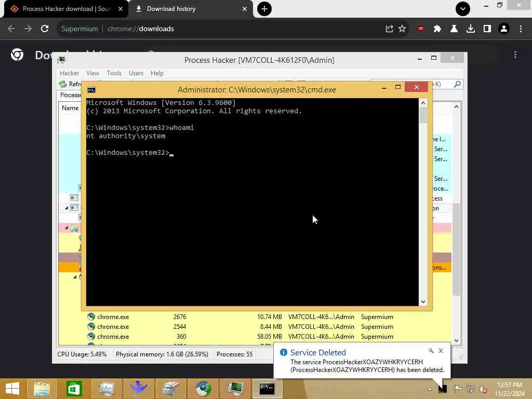The image size is (532, 399).
Task: Click the 58.05 MB memory value
Action: click(270, 337)
